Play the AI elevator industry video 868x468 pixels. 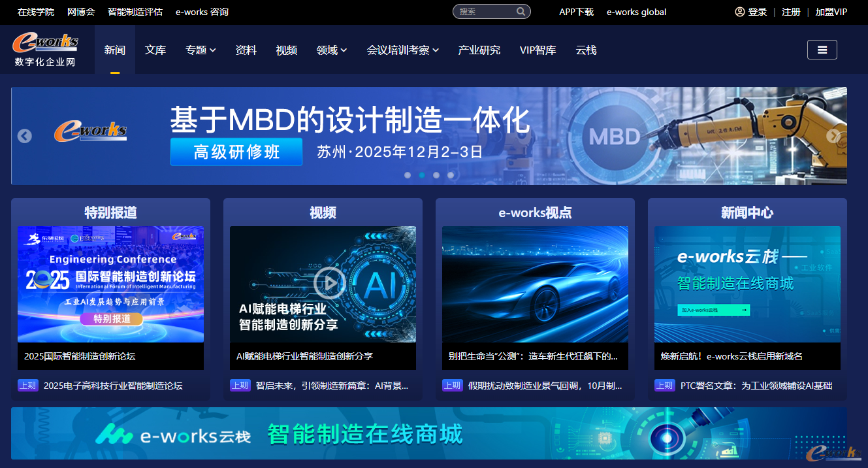point(329,283)
